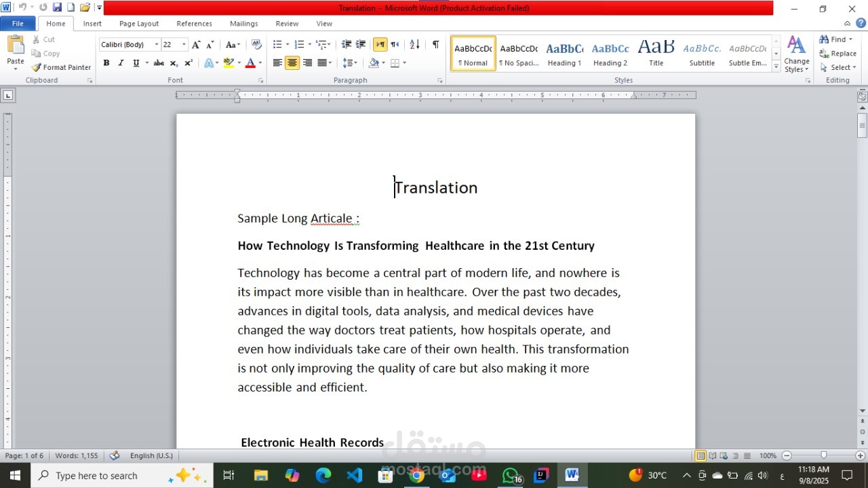Click the Paste icon

(16, 45)
